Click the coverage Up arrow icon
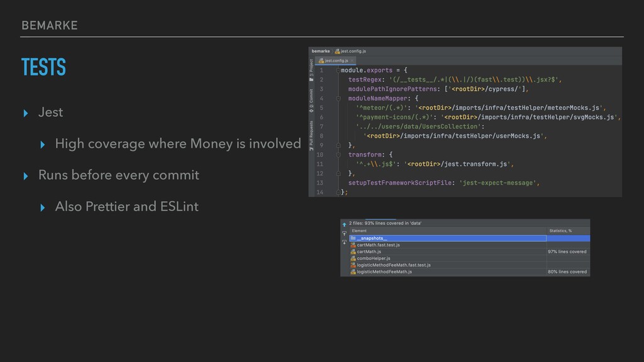This screenshot has height=362, width=644. click(344, 224)
